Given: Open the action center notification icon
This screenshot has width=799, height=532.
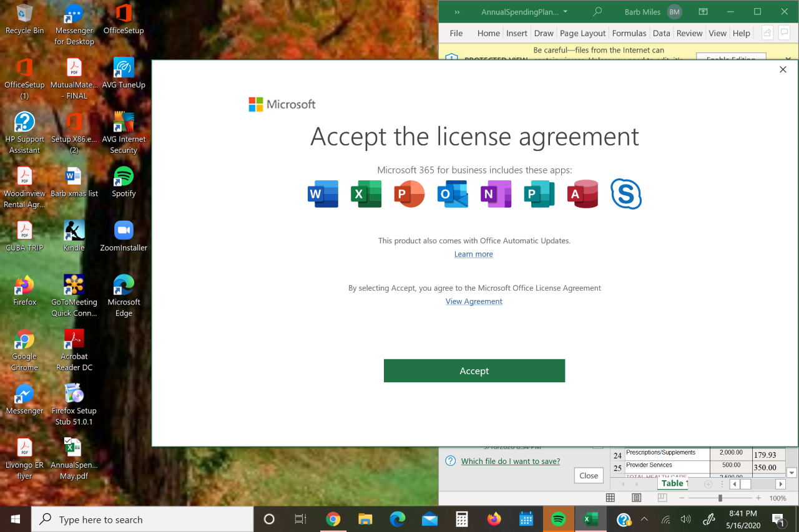Looking at the screenshot, I should pos(778,519).
